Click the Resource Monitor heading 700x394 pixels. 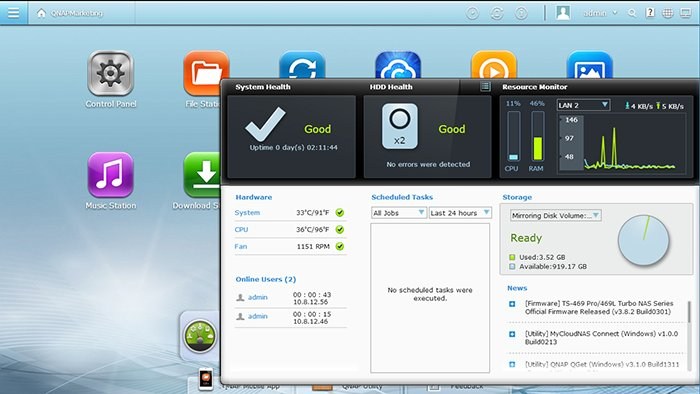pos(534,87)
